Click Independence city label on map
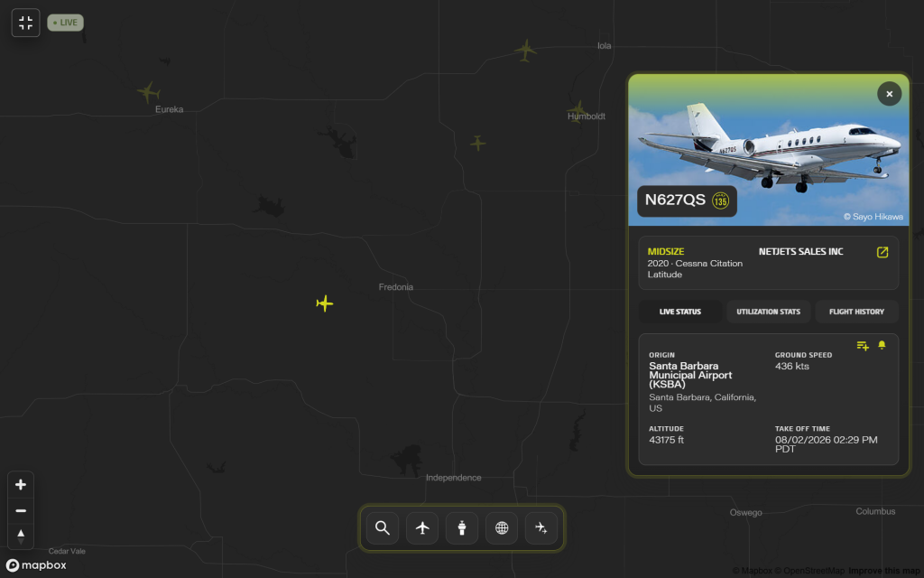Screen dimensions: 924x578 click(x=453, y=478)
